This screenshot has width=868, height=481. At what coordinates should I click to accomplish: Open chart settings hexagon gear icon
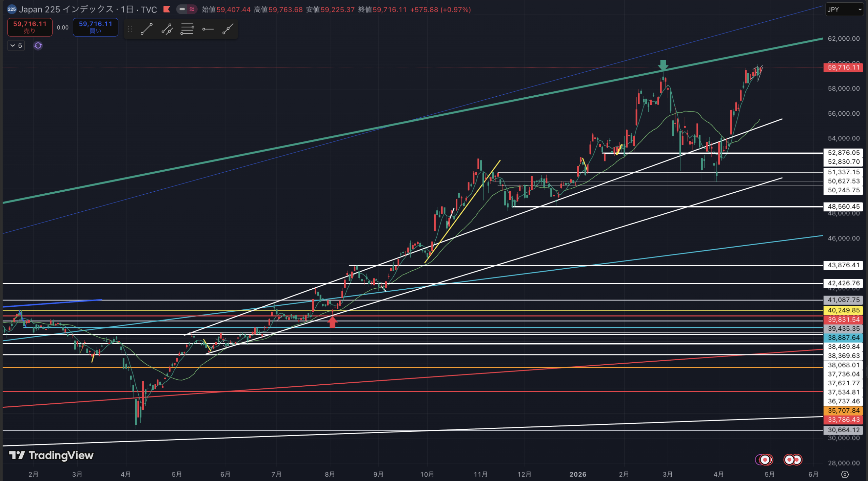click(845, 474)
